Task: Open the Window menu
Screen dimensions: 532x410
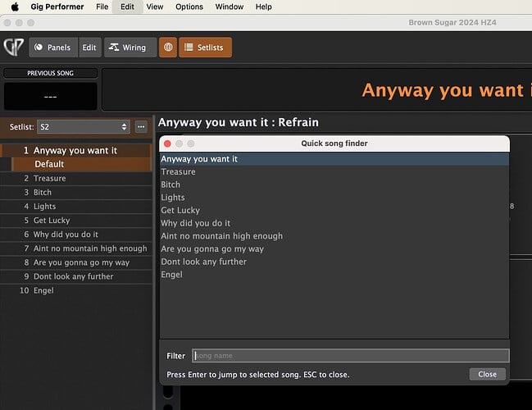Action: [229, 7]
